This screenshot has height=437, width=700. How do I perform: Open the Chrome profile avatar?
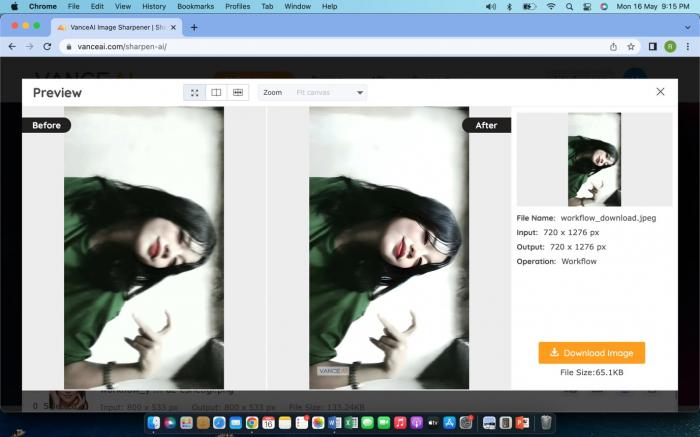[x=670, y=46]
